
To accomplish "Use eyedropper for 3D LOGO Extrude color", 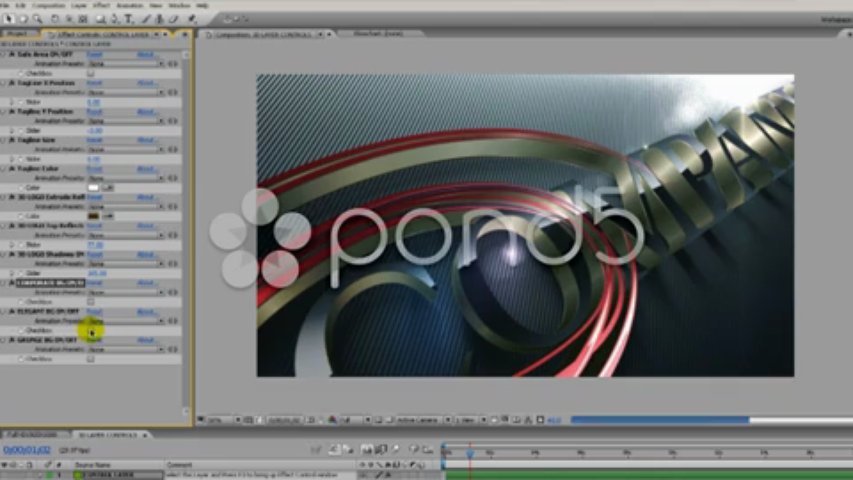I will 108,216.
